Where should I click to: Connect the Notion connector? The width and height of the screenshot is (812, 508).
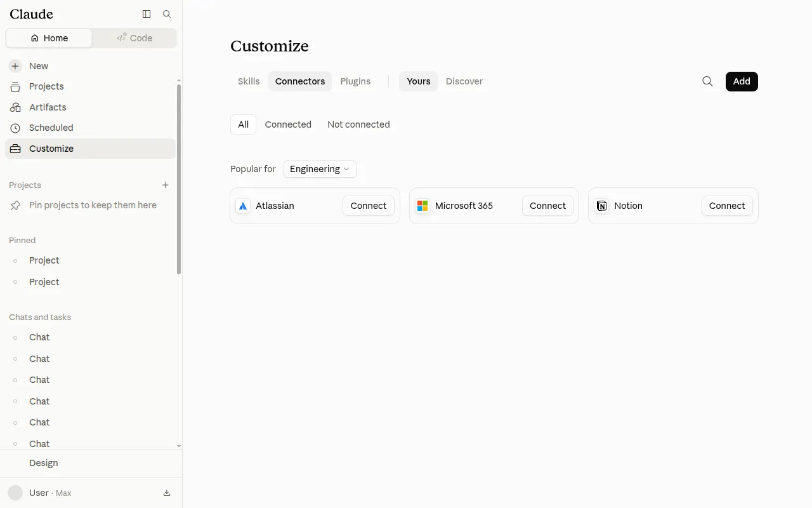[x=727, y=206]
